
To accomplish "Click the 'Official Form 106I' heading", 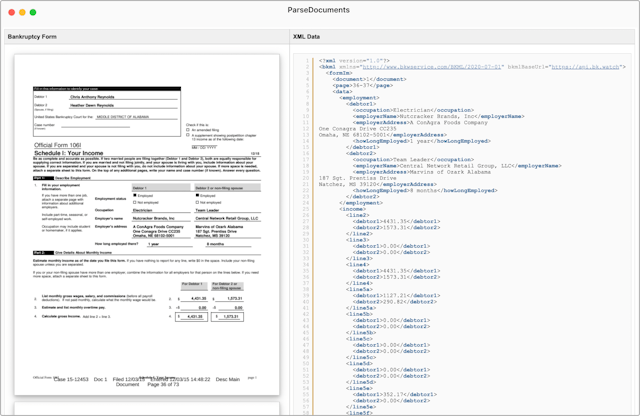I will coord(58,145).
